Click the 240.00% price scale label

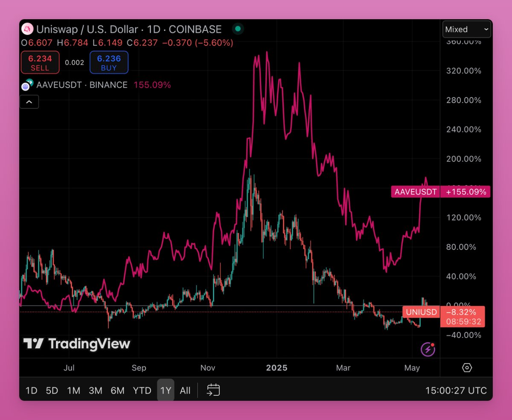click(464, 129)
